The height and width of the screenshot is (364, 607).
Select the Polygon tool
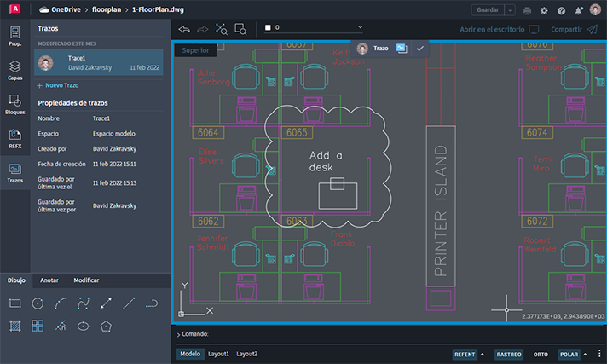click(x=106, y=326)
